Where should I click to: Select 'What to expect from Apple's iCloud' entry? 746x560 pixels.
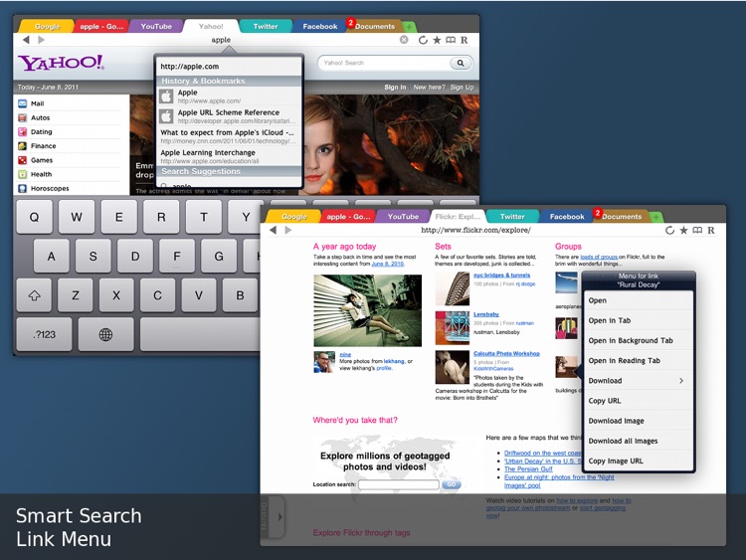pyautogui.click(x=230, y=136)
